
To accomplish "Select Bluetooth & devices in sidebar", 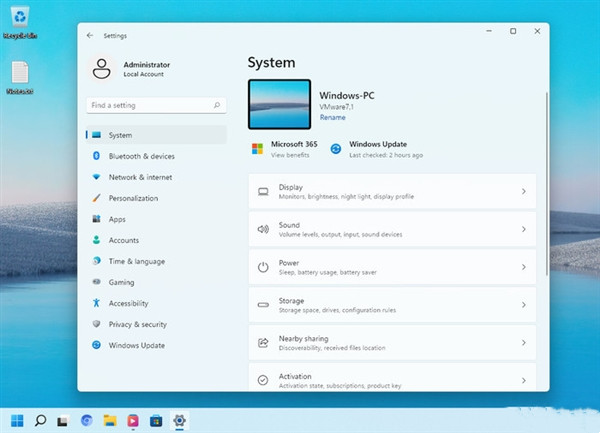I will coord(141,156).
